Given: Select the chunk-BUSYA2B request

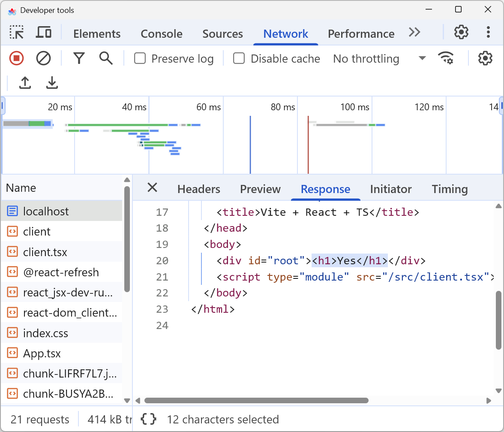Looking at the screenshot, I should coord(62,394).
